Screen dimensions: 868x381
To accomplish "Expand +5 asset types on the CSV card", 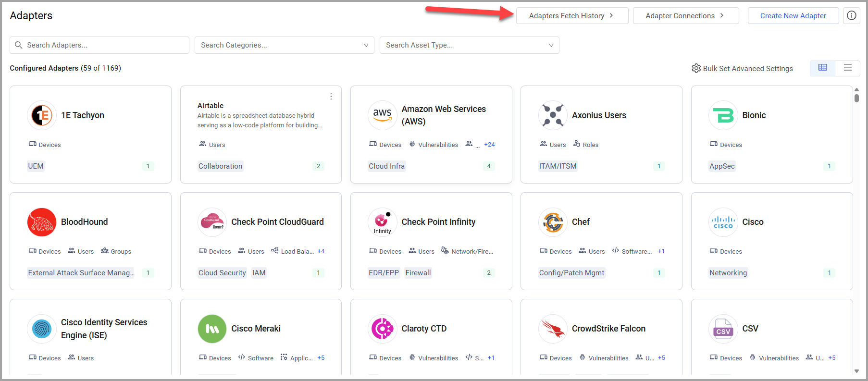I will click(x=832, y=358).
